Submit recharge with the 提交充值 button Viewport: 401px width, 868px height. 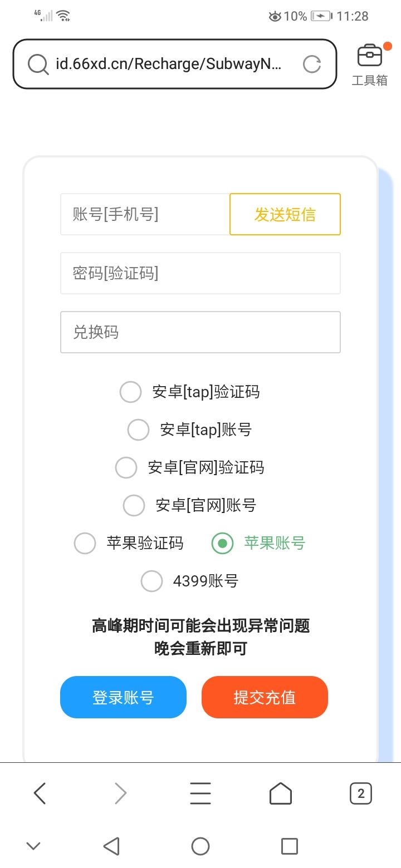point(265,697)
